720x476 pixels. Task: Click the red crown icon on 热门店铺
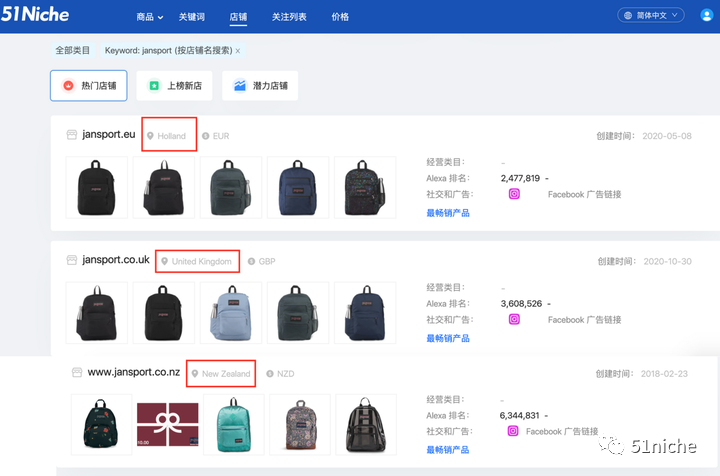coord(68,85)
